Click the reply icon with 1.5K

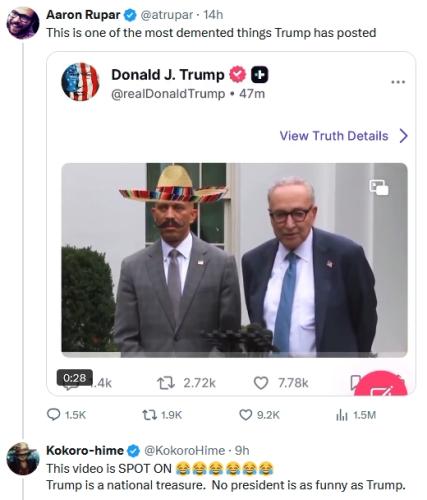click(53, 415)
